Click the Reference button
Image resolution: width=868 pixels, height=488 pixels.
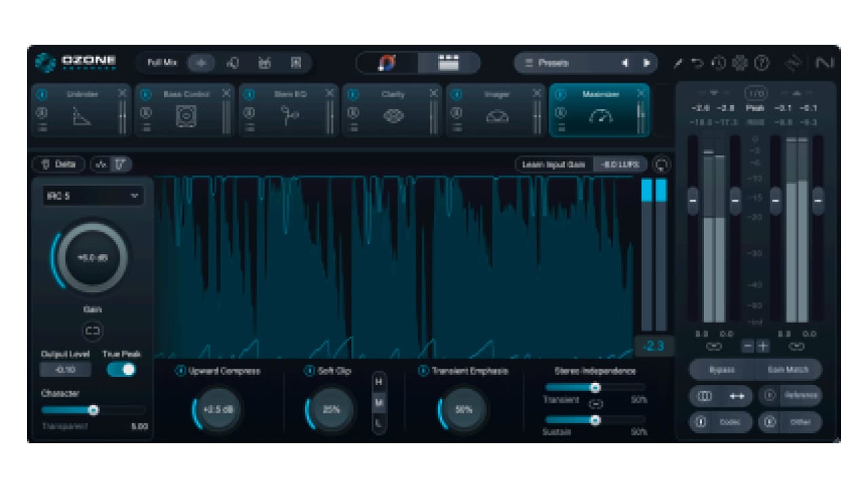coord(791,395)
